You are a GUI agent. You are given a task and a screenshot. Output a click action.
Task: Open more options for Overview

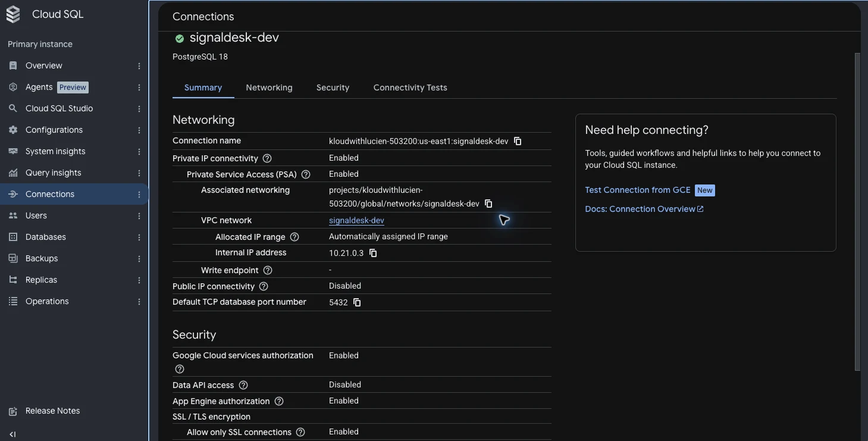tap(139, 66)
